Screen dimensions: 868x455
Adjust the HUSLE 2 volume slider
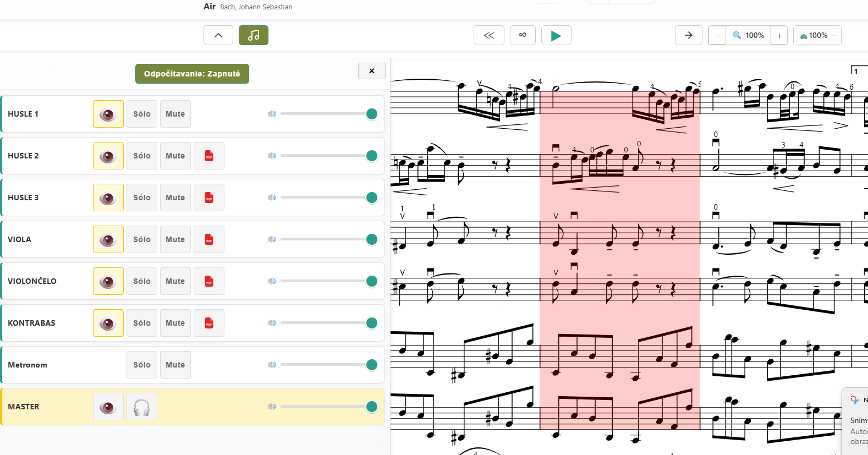(x=329, y=156)
